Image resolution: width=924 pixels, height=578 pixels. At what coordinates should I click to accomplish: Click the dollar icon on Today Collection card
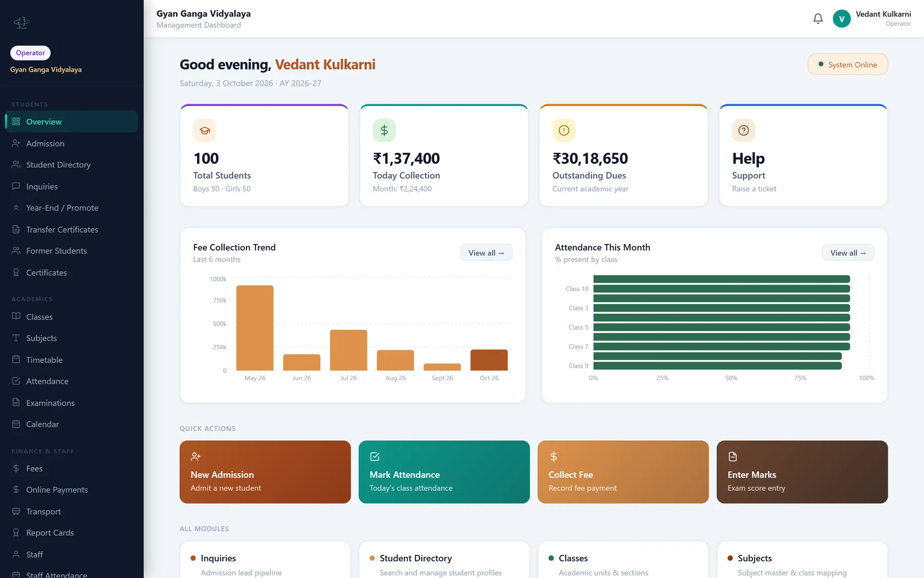(x=384, y=130)
